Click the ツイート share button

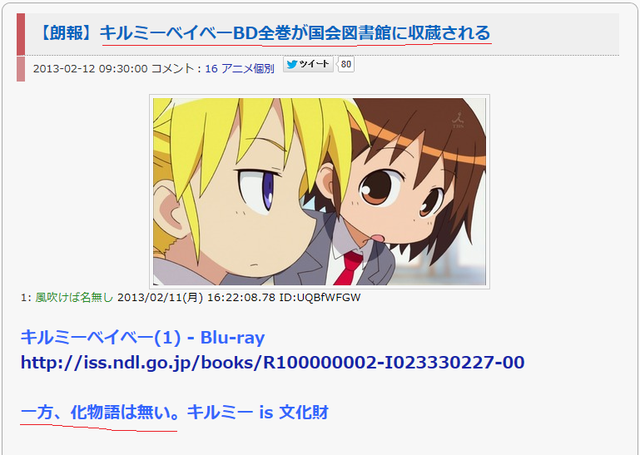308,64
